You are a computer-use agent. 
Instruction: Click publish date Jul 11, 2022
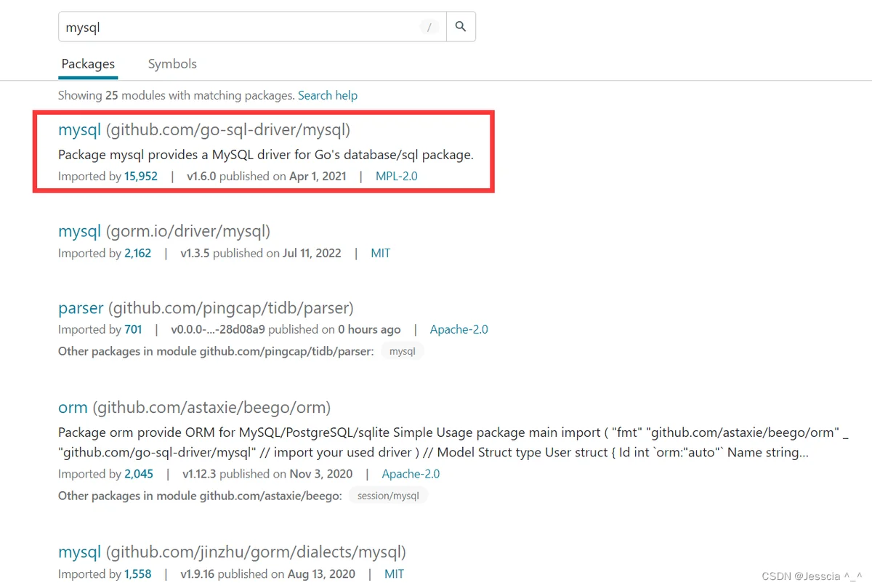pyautogui.click(x=311, y=253)
